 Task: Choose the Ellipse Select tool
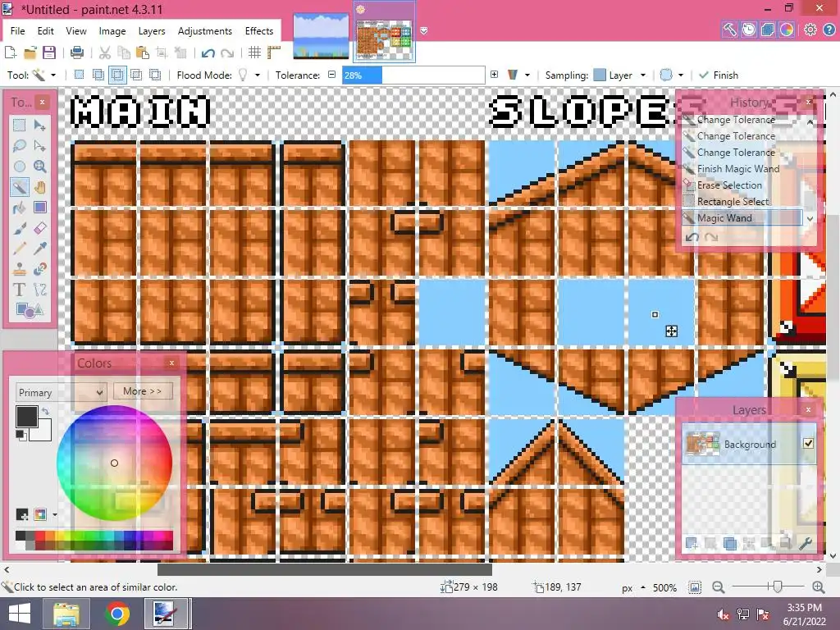point(20,166)
